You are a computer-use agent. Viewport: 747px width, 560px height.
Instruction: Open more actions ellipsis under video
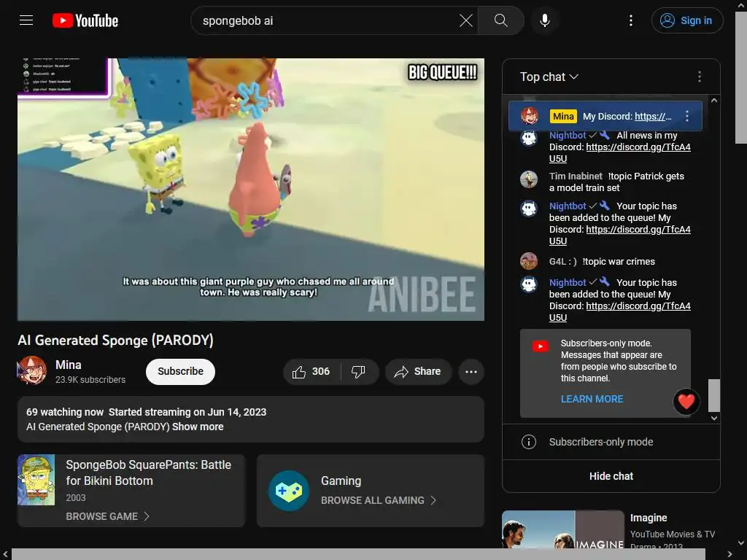pos(471,371)
